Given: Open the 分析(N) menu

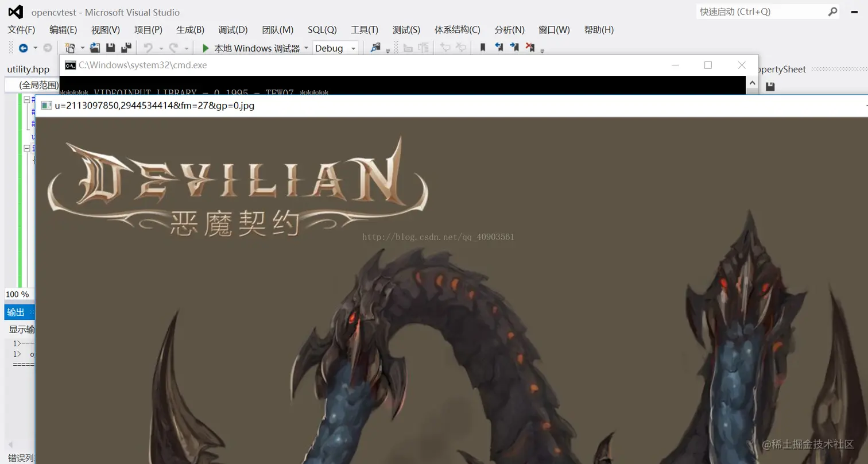Looking at the screenshot, I should click(509, 30).
